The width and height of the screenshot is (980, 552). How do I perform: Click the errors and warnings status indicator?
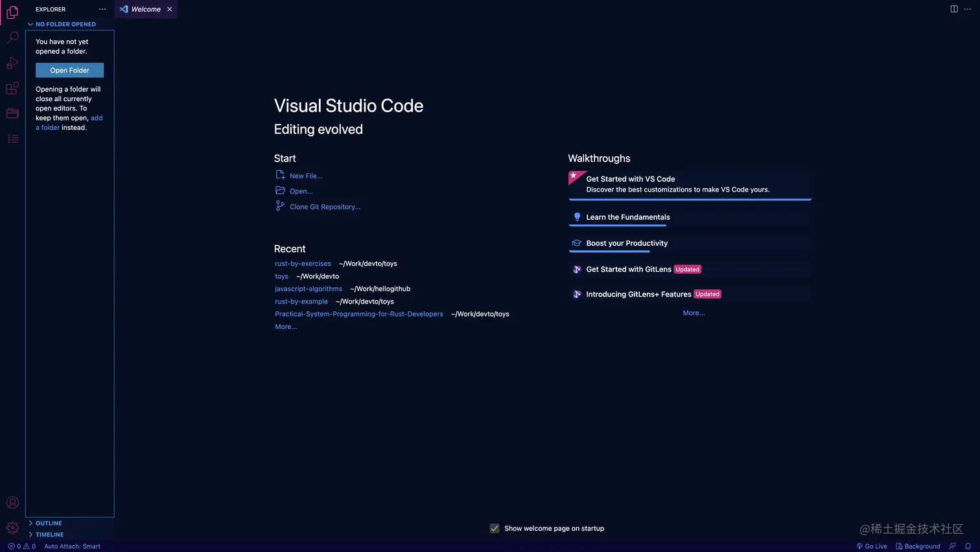[22, 546]
